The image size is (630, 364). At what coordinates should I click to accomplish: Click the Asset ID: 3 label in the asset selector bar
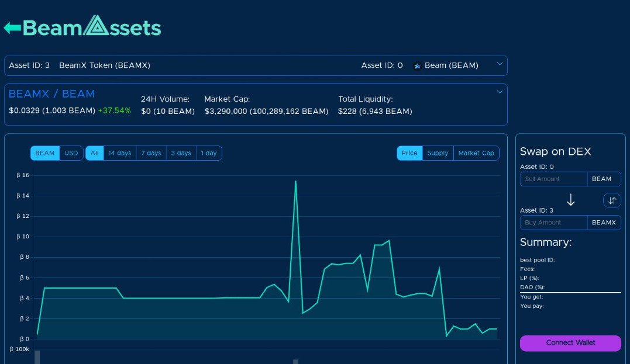(x=29, y=65)
